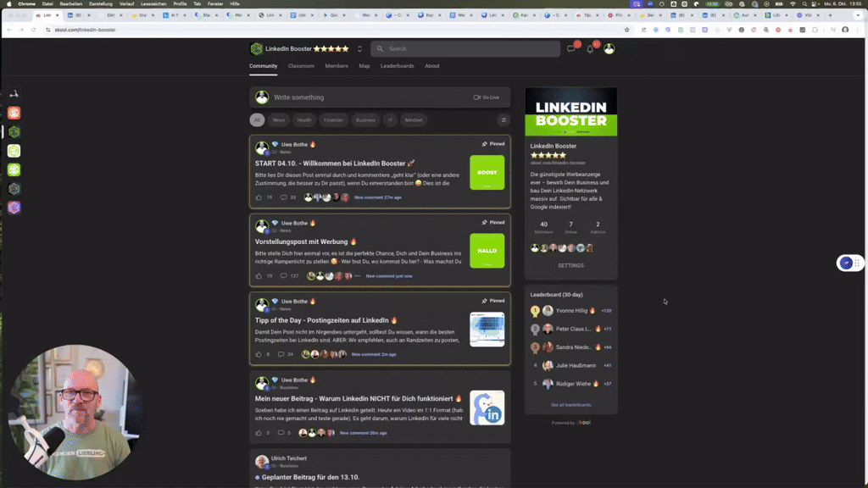Viewport: 868px width, 488px height.
Task: Like the Vorstellungspost mit Werbung post
Action: [259, 276]
